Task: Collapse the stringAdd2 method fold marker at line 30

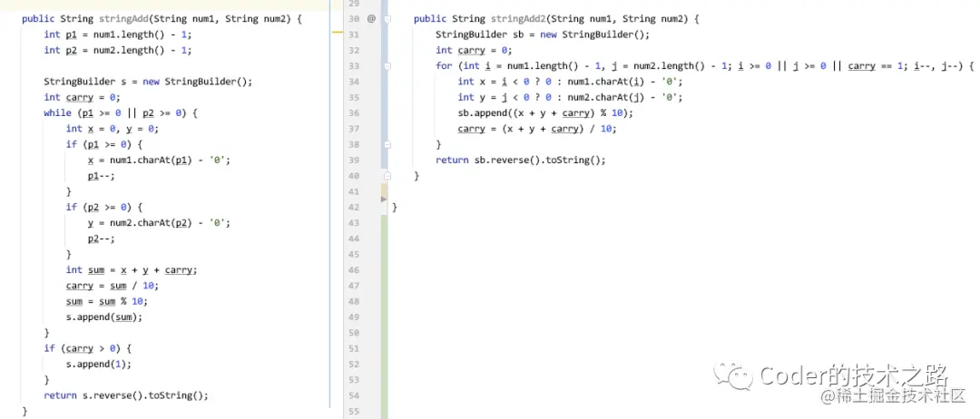Action: tap(387, 19)
